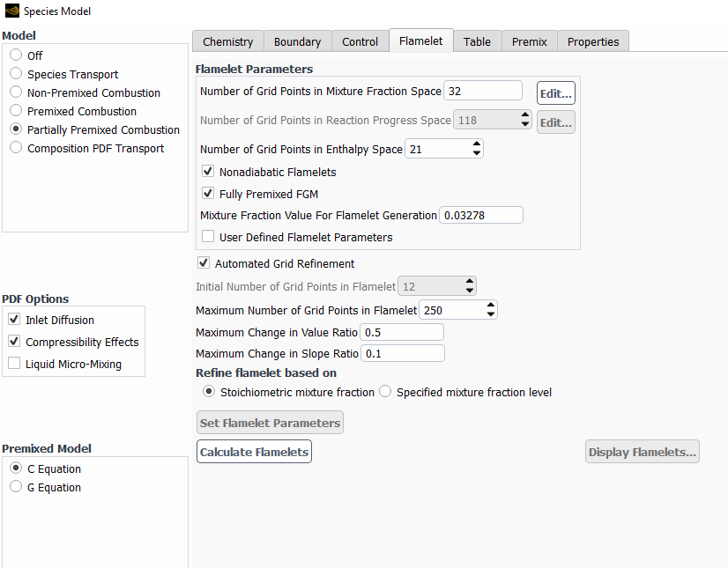Switch to the Chemistry tab

(x=228, y=41)
